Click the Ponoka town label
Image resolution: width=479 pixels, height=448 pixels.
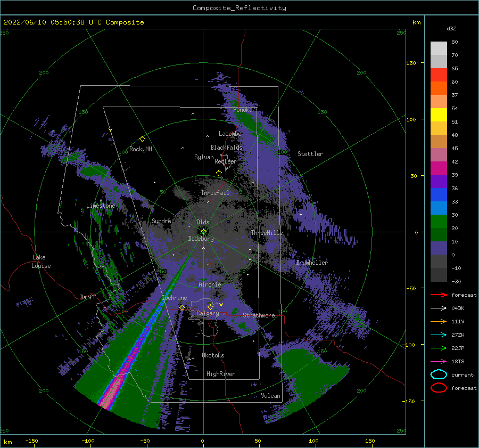point(243,110)
